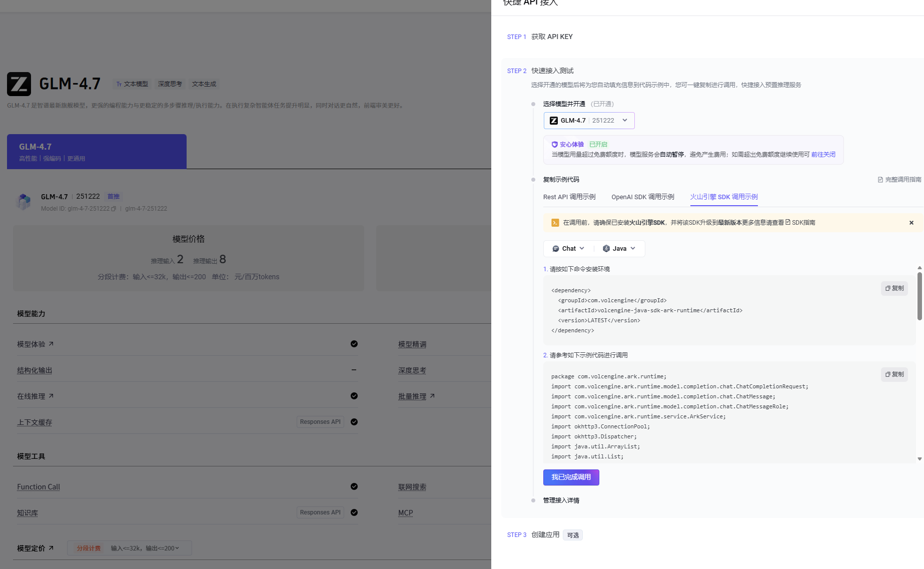The image size is (924, 569).
Task: Click the code panel vertical scrollbar
Action: [919, 296]
